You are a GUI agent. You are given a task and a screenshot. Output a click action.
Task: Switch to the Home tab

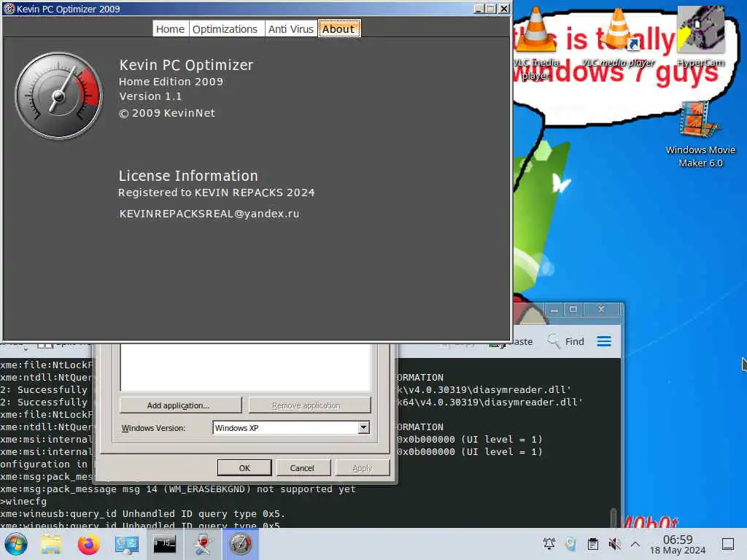(170, 29)
